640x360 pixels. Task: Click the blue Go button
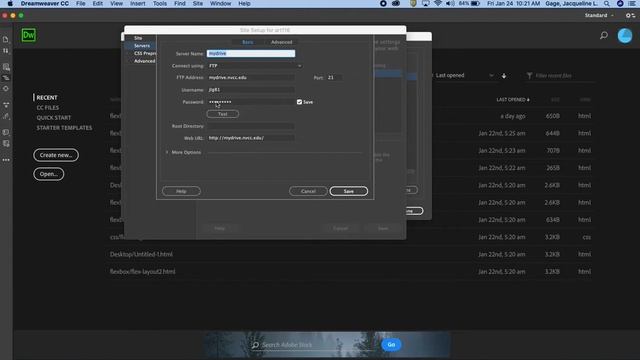(391, 345)
